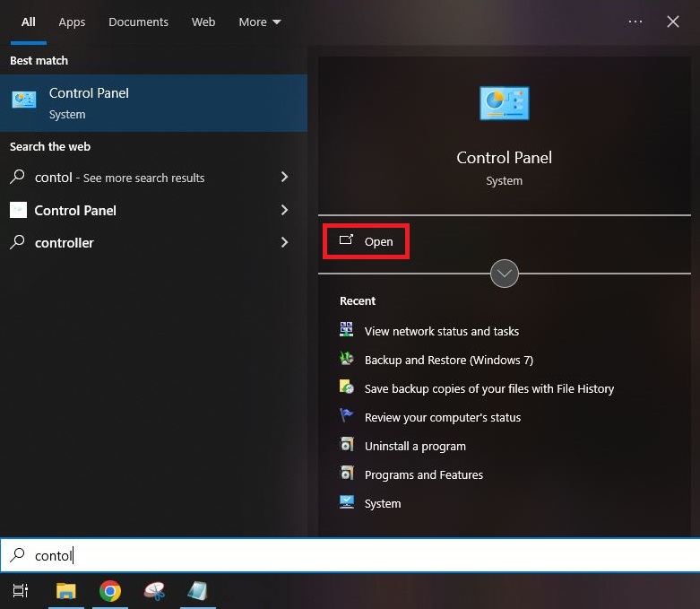The height and width of the screenshot is (609, 700).
Task: Click the flag icon for Review computer's status
Action: (347, 415)
